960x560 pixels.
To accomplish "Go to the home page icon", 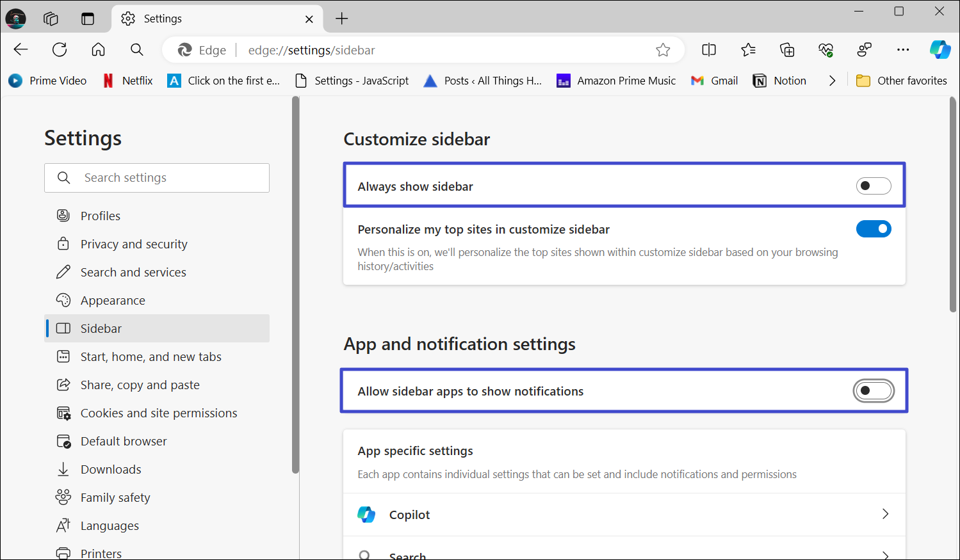I will (x=98, y=50).
